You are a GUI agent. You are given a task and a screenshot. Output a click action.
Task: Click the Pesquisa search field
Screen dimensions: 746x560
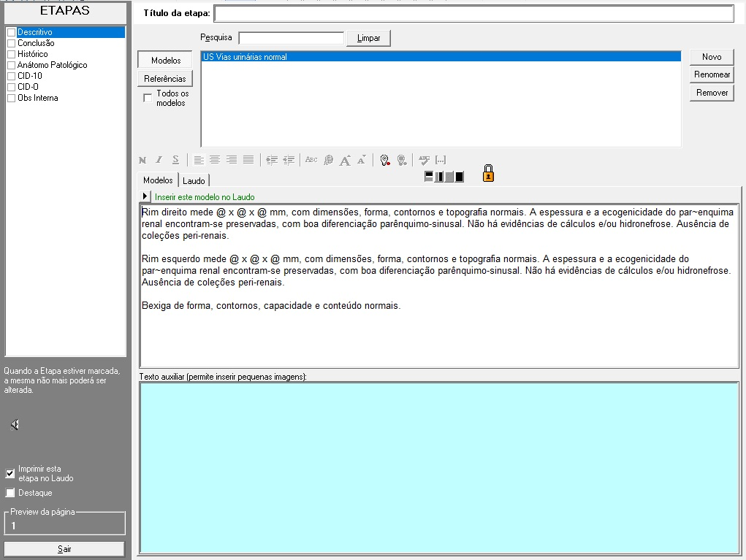point(291,38)
